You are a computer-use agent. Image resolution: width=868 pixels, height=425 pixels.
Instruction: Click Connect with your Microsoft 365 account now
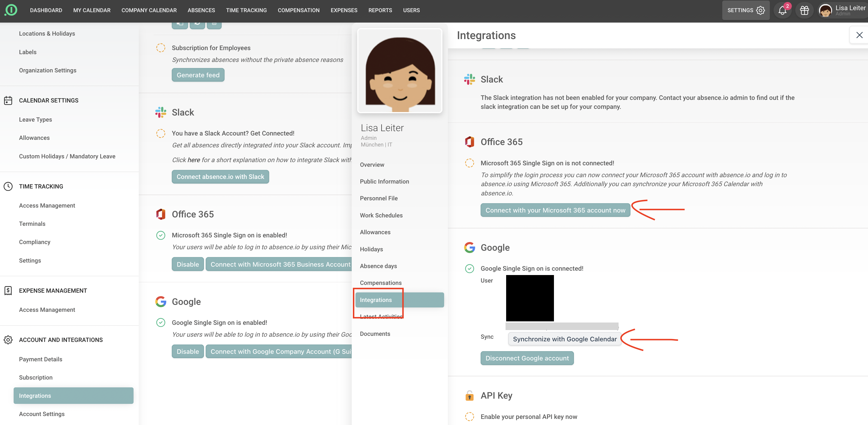click(555, 210)
